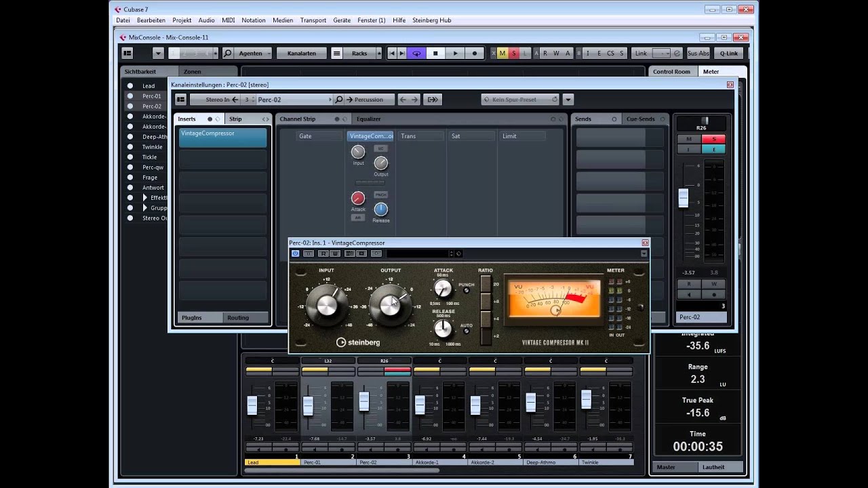
Task: Click the RELEASE knob on the Vintage Compressor
Action: (443, 329)
